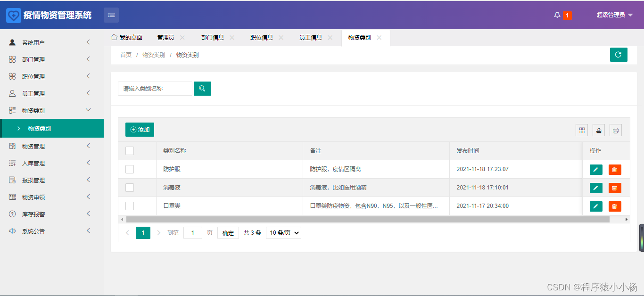The image size is (644, 296).
Task: Check the 口罩类 row checkbox
Action: click(x=130, y=206)
